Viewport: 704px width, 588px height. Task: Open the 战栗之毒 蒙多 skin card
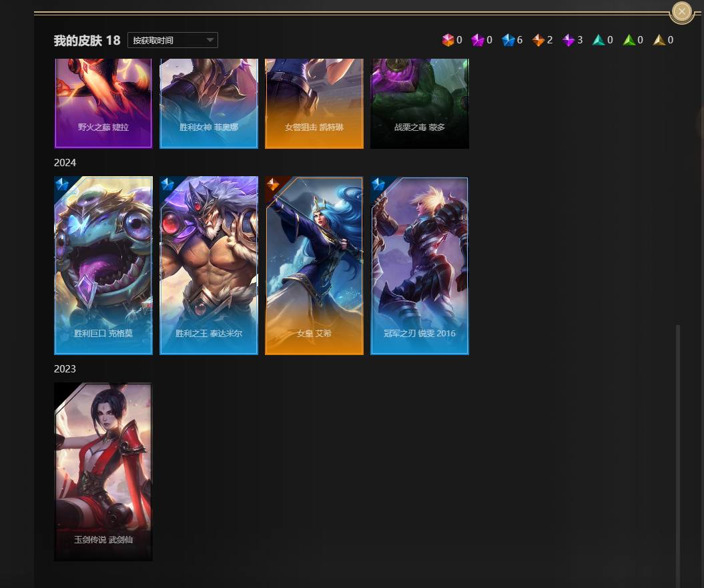420,103
